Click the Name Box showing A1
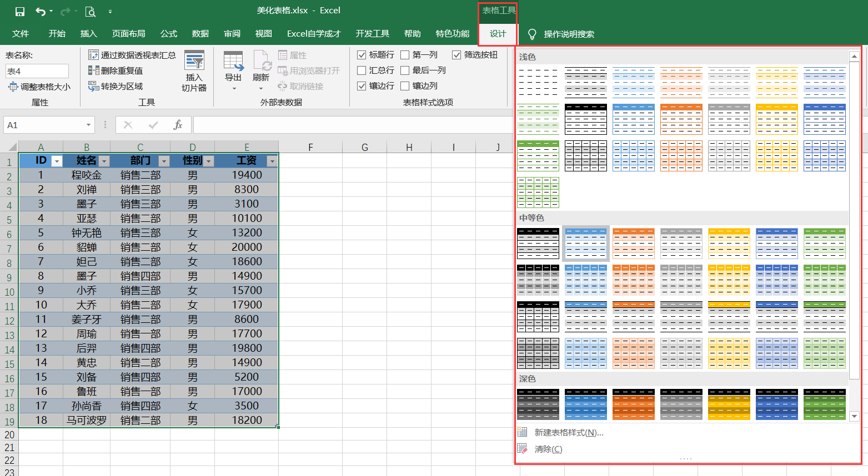Screen dimensions: 868x476 pos(44,125)
